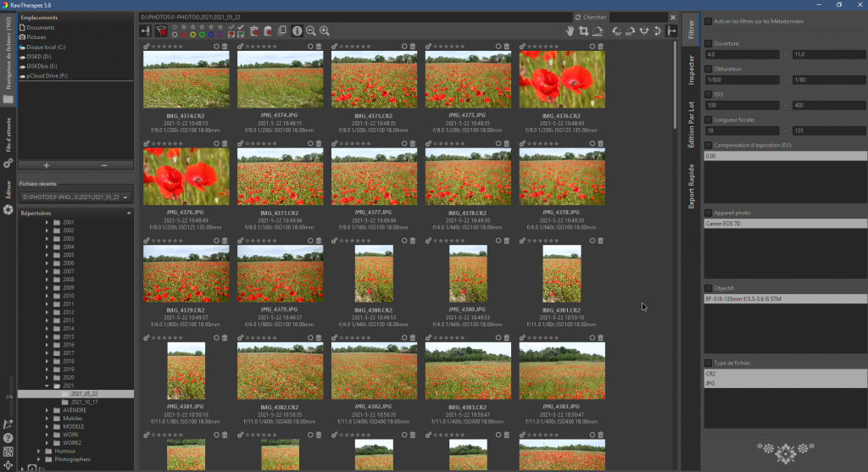Check the ISO filter box
868x472 pixels.
point(708,94)
